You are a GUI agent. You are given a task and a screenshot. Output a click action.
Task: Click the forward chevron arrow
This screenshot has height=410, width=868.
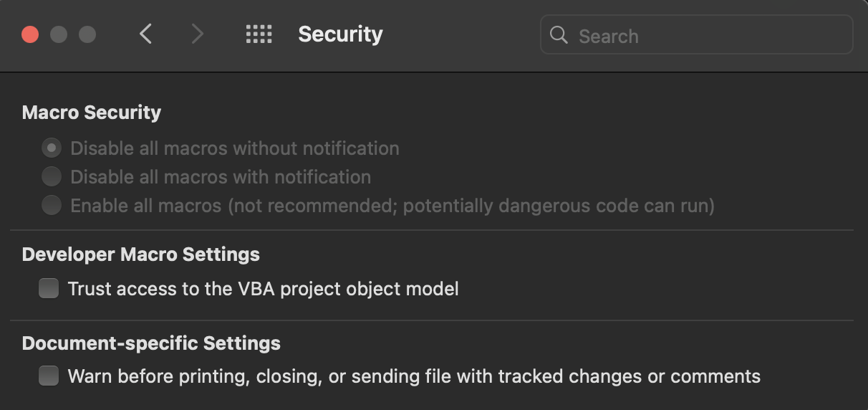198,34
